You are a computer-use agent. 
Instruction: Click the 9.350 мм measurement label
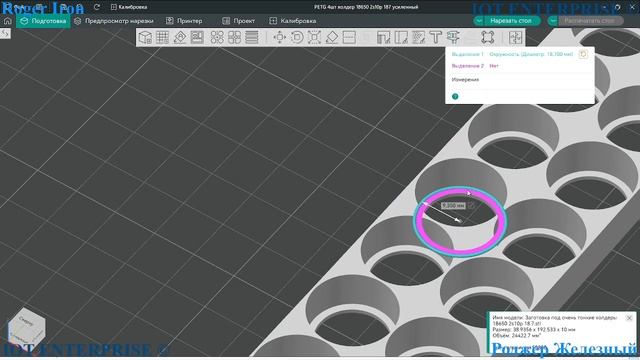pos(453,206)
